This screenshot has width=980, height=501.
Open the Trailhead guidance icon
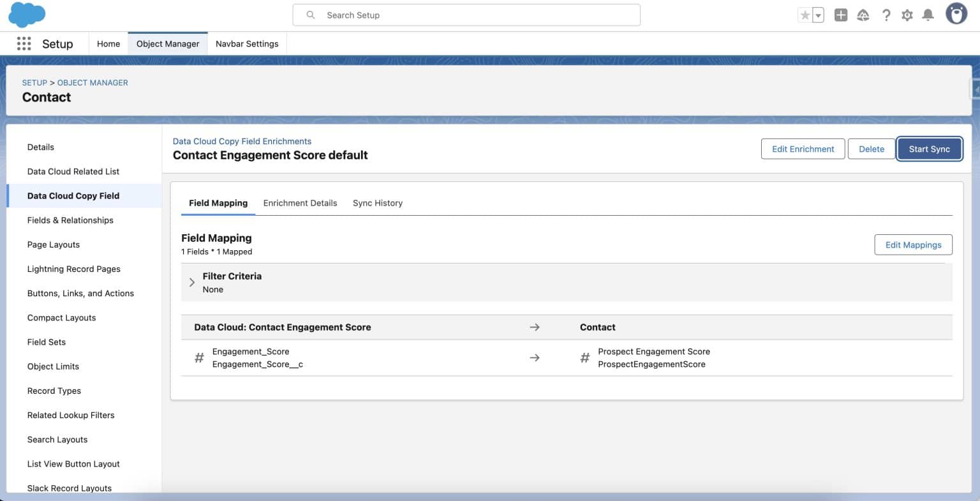[863, 15]
